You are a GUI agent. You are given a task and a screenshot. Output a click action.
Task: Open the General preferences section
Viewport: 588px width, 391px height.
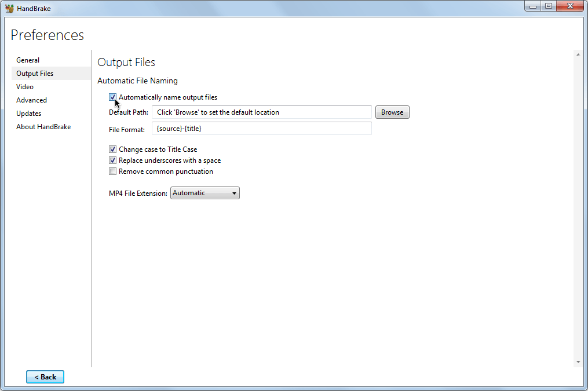click(28, 60)
